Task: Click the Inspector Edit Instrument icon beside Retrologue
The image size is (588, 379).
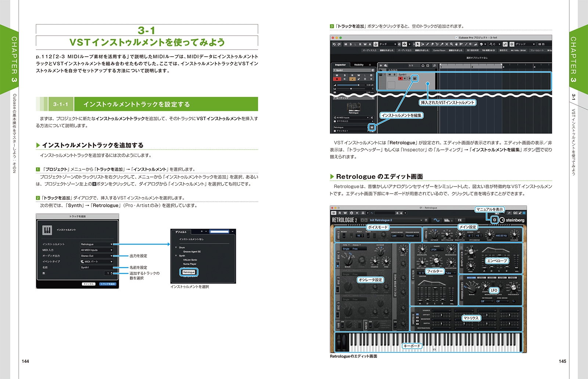Action: (372, 127)
